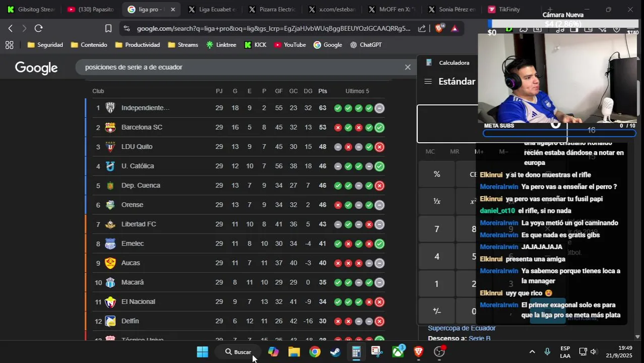Open the Seguridad bookmarks folder
644x363 pixels.
pyautogui.click(x=45, y=45)
